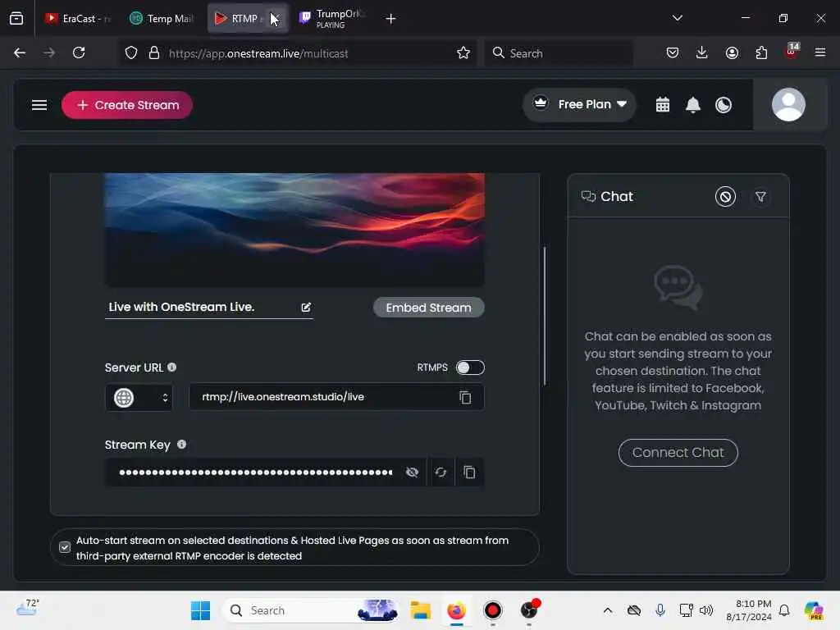Open File Explorer from the taskbar
The image size is (840, 630).
tap(421, 610)
